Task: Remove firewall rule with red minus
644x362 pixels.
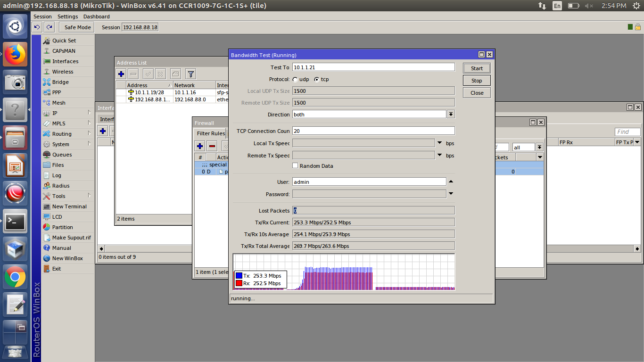Action: point(212,146)
